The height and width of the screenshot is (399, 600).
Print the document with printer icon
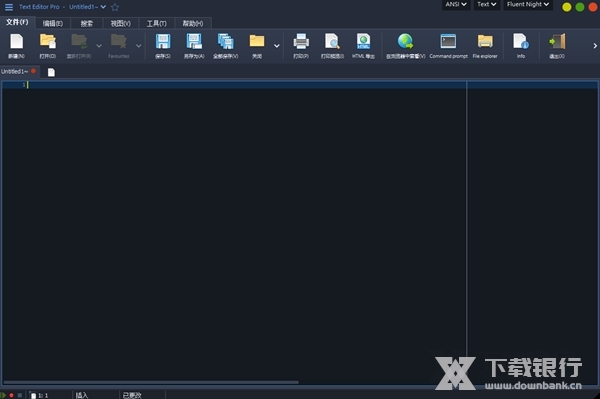tap(301, 41)
